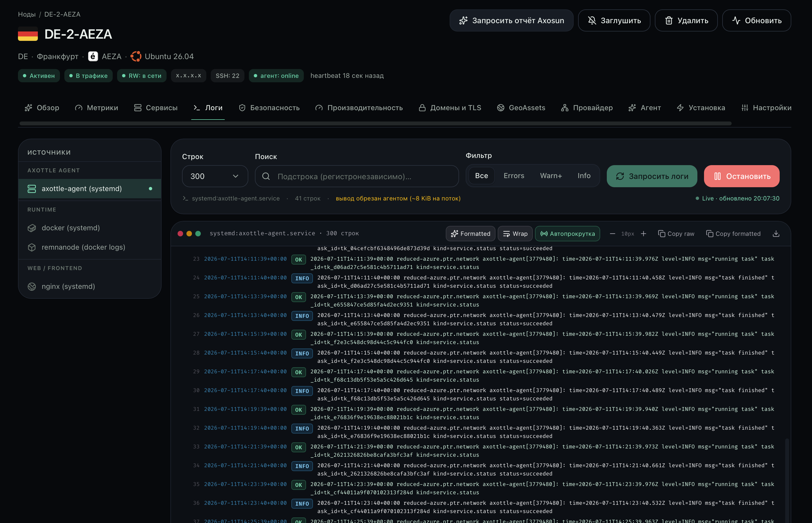The height and width of the screenshot is (523, 812).
Task: Select the nginx (systemd) source
Action: pyautogui.click(x=90, y=287)
